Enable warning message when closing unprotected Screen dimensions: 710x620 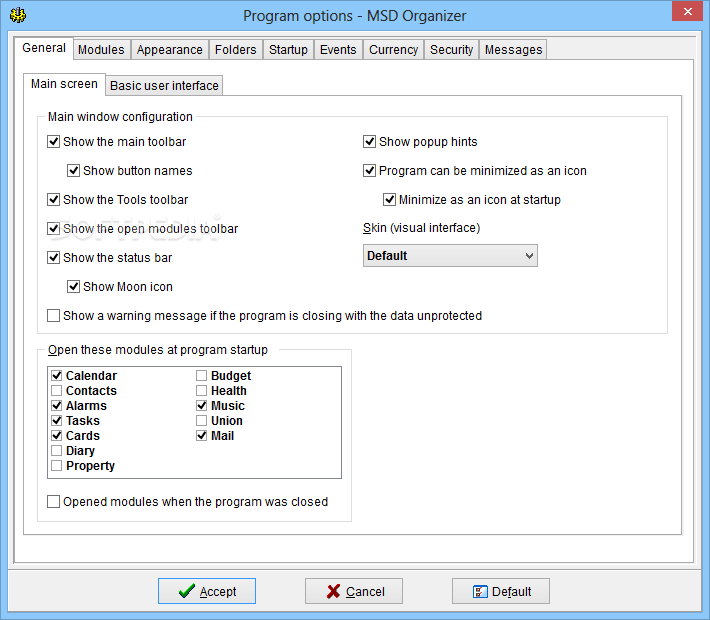point(53,316)
